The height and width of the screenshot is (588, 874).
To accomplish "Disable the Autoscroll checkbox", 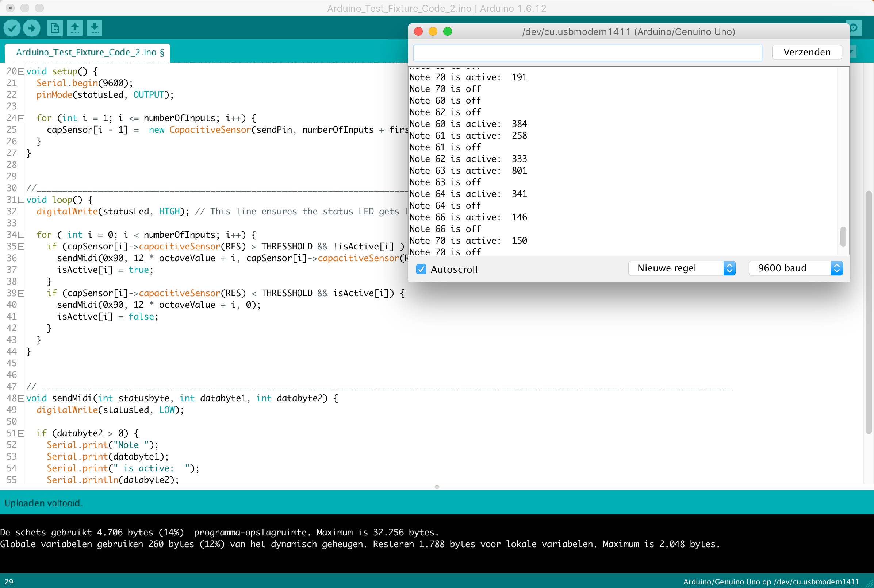I will tap(421, 269).
